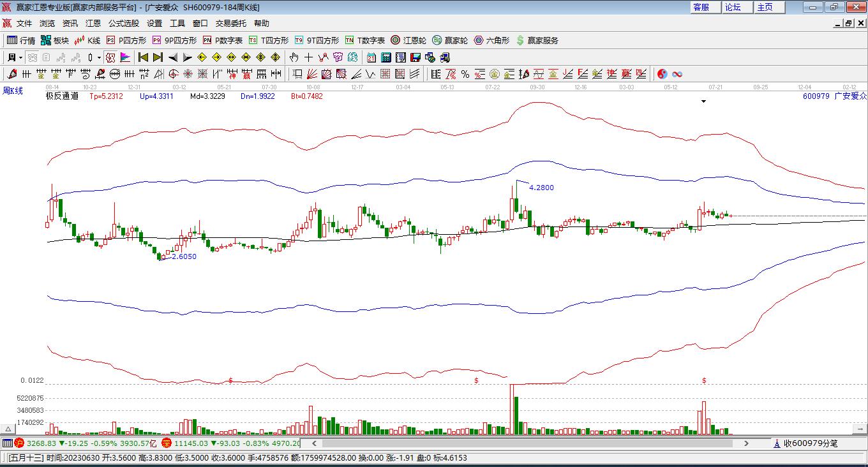Click the calculator icon in toolbar

[385, 57]
